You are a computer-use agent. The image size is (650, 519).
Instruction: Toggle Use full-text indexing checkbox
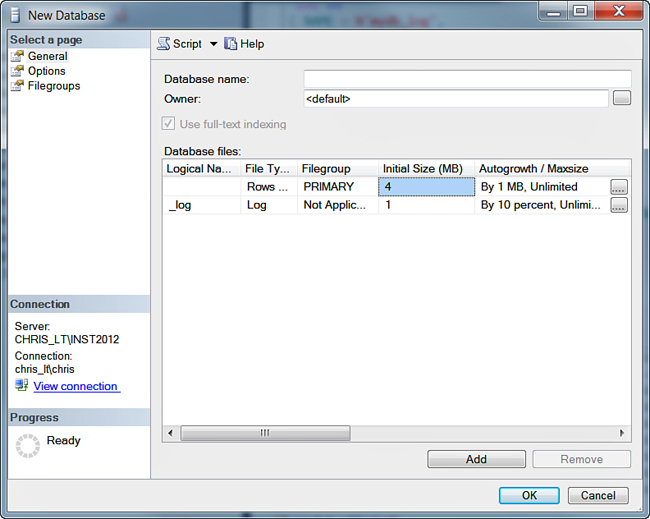click(x=169, y=124)
